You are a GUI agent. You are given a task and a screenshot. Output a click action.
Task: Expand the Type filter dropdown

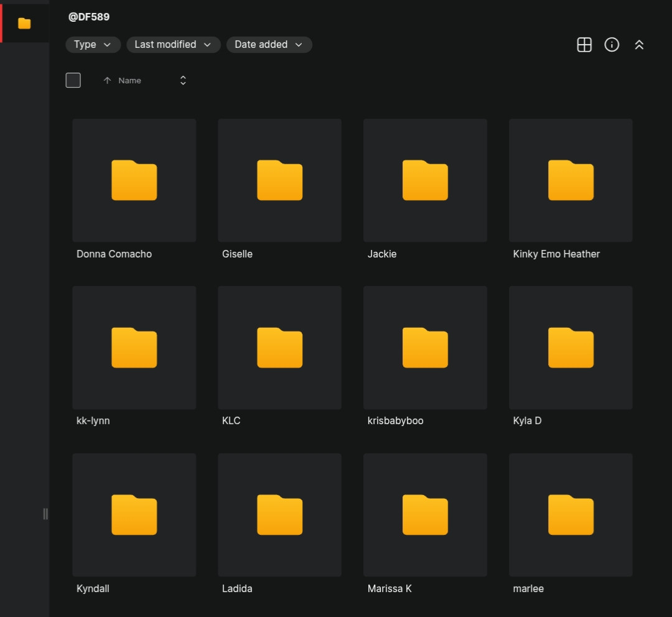coord(93,45)
